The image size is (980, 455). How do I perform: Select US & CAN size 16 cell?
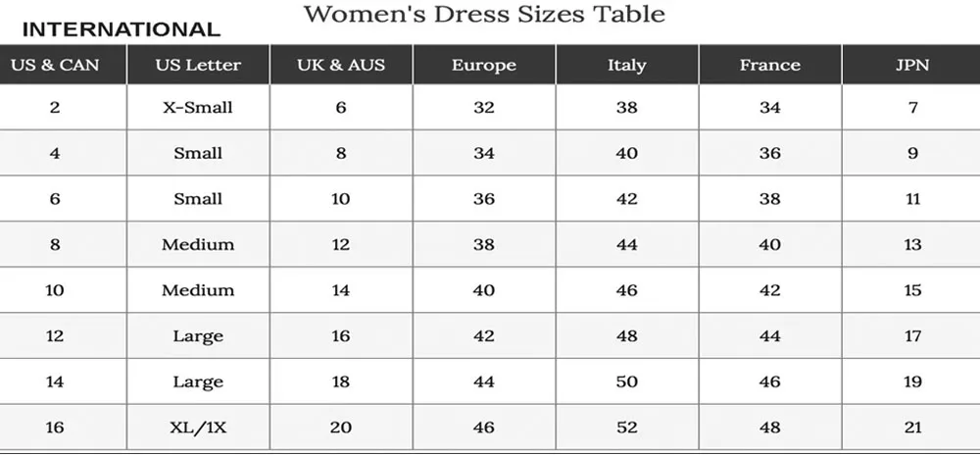click(55, 428)
